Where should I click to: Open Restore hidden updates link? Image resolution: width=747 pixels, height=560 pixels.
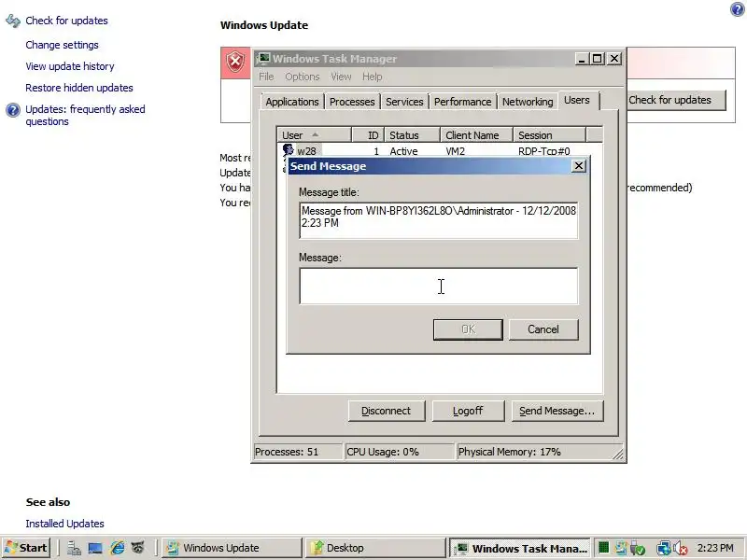[x=79, y=88]
